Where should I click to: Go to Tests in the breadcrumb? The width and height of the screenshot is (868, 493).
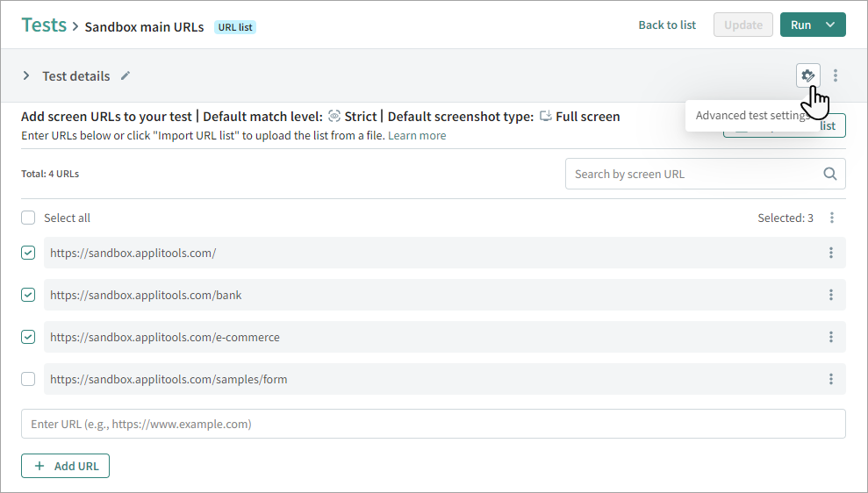click(x=44, y=25)
